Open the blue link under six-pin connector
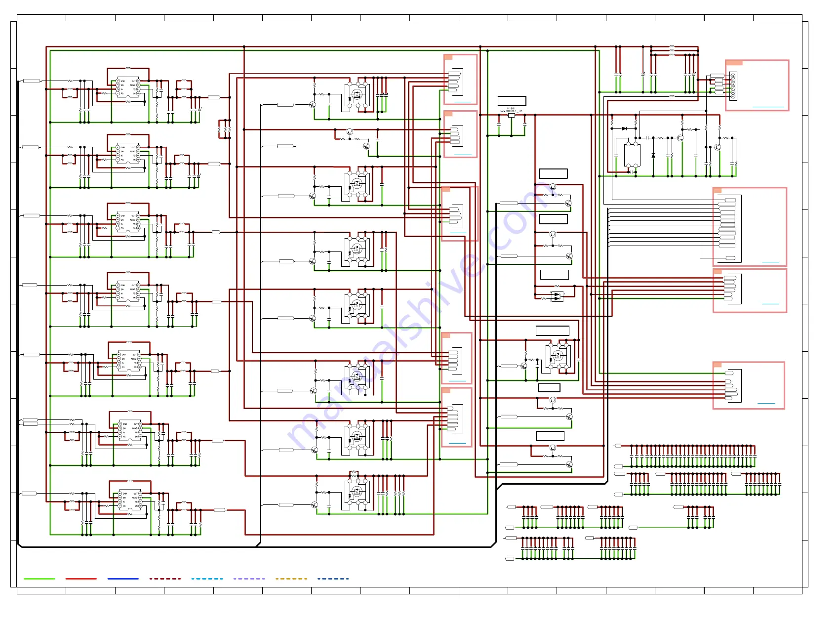 (x=768, y=107)
